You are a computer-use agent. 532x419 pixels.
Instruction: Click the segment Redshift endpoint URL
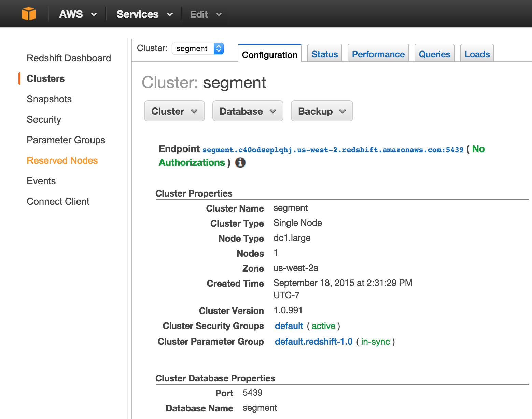click(x=333, y=150)
